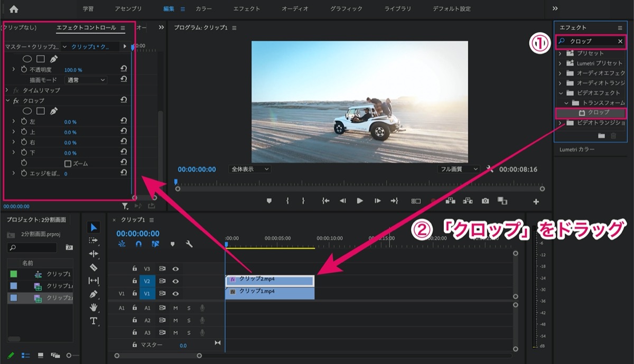The height and width of the screenshot is (364, 634).
Task: Select the Hand tool
Action: click(x=94, y=307)
